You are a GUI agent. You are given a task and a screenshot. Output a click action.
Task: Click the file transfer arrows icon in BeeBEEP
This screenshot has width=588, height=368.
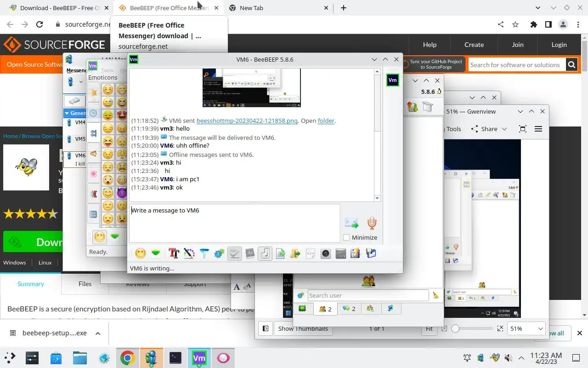point(412,107)
